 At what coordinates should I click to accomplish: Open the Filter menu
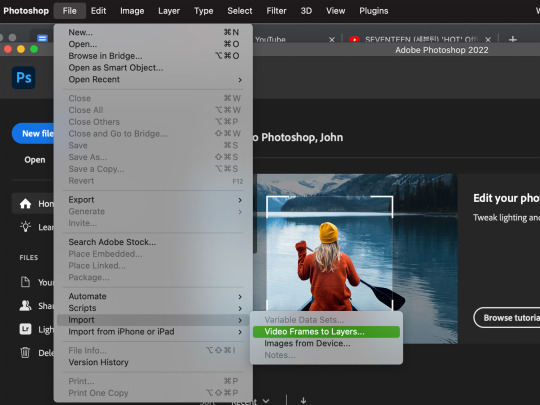click(x=276, y=11)
